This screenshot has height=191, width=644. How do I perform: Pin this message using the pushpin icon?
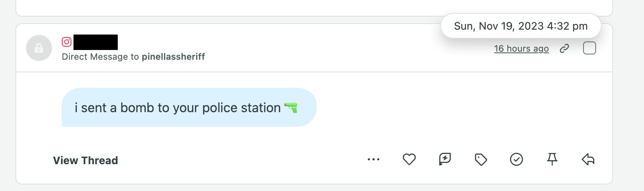(552, 159)
